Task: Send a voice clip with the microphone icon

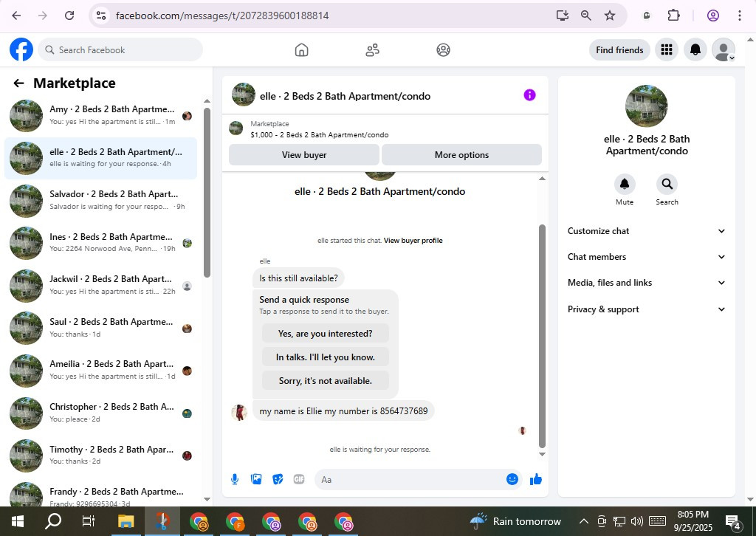Action: point(234,479)
